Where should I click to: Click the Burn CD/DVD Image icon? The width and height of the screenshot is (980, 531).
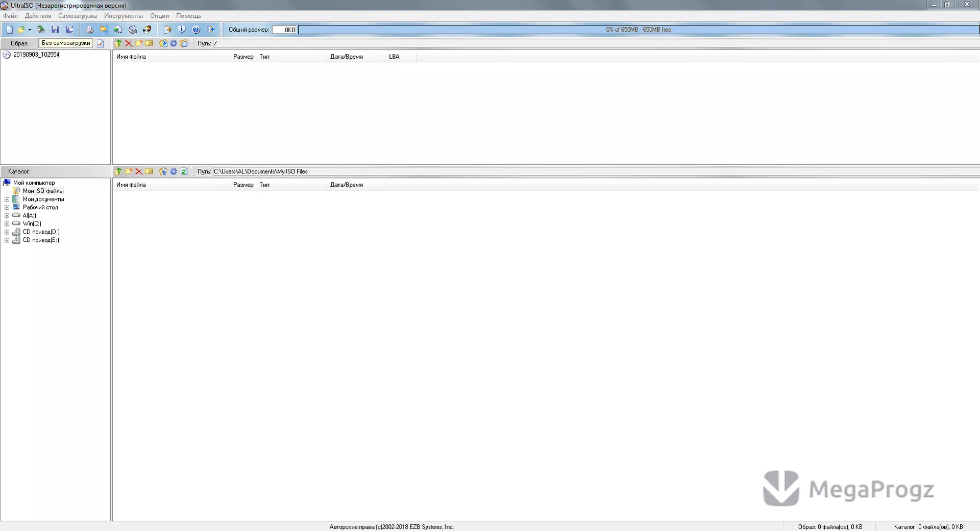point(147,30)
